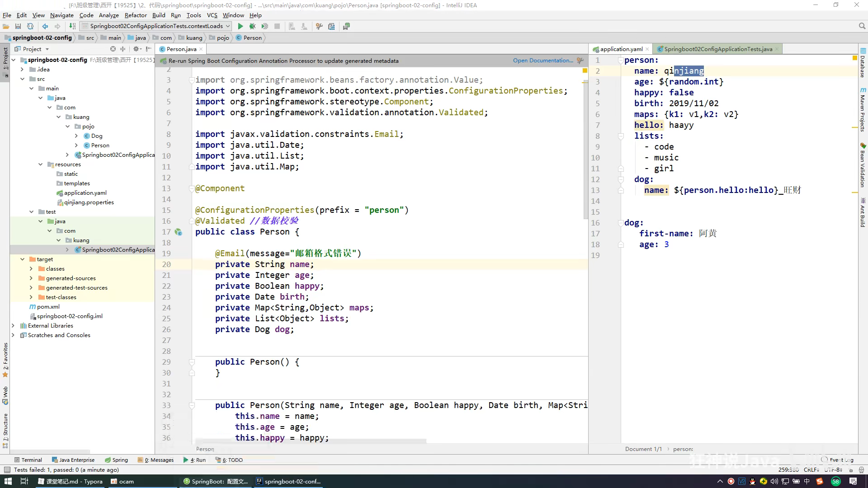The image size is (868, 488).
Task: Open the Refactor menu
Action: click(x=136, y=15)
